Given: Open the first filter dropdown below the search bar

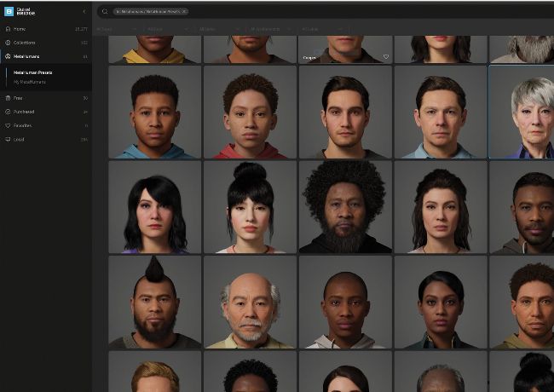Looking at the screenshot, I should 117,28.
